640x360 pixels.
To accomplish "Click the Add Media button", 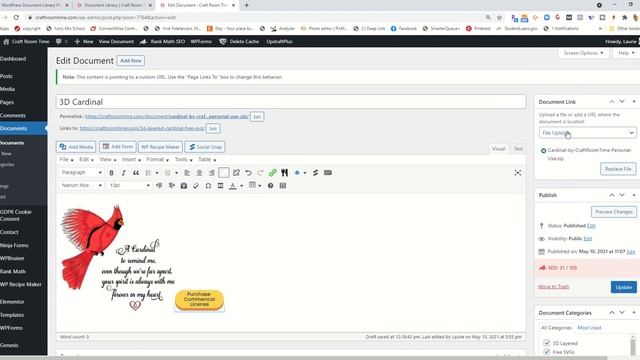I will [76, 147].
